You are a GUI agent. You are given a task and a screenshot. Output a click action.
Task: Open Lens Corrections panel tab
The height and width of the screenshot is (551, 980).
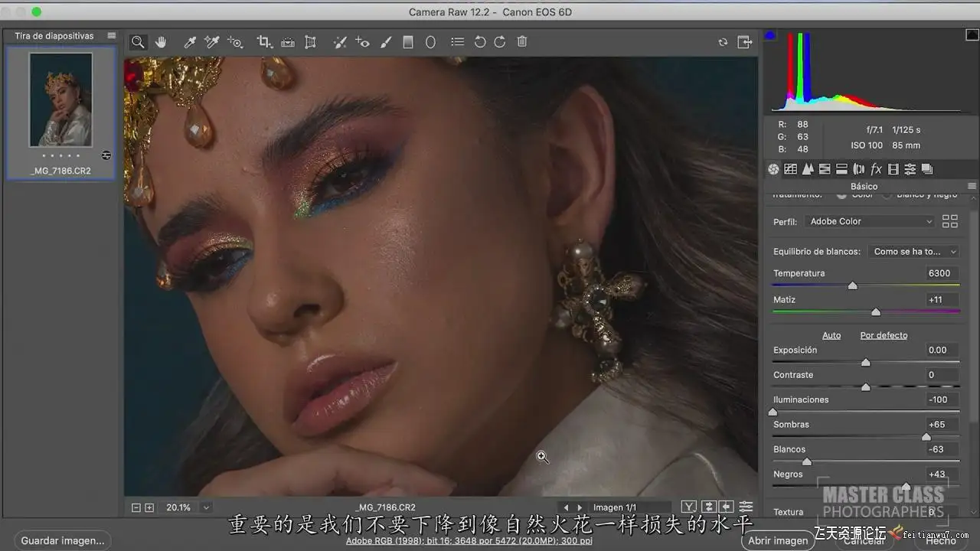coord(859,169)
